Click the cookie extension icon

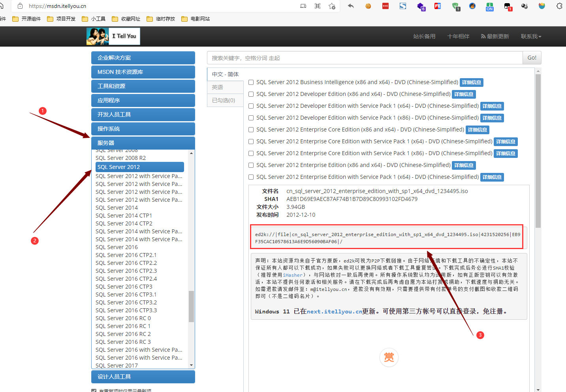click(368, 6)
